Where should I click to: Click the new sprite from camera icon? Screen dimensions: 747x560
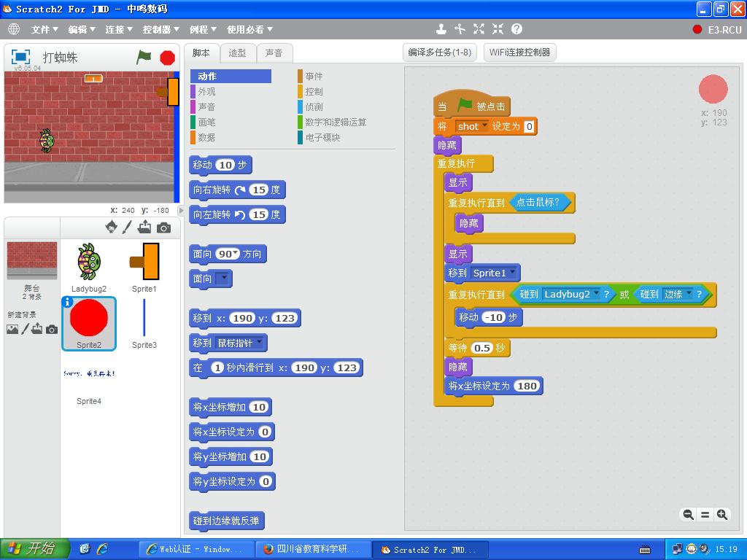[163, 227]
